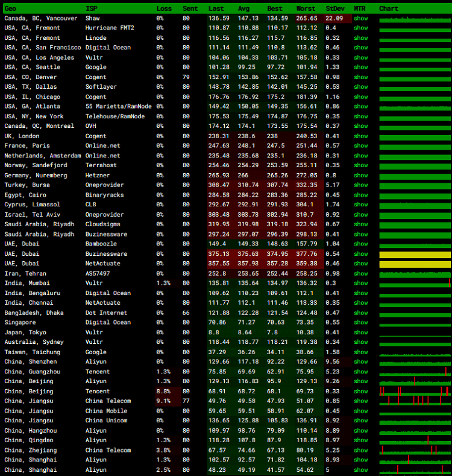The width and height of the screenshot is (452, 476).
Task: Select '55 Marietta/RamNode' ISP cell
Action: pos(118,106)
